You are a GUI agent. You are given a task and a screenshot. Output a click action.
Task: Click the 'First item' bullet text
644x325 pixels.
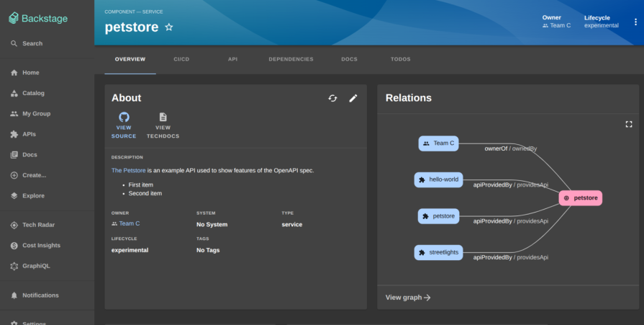[141, 185]
